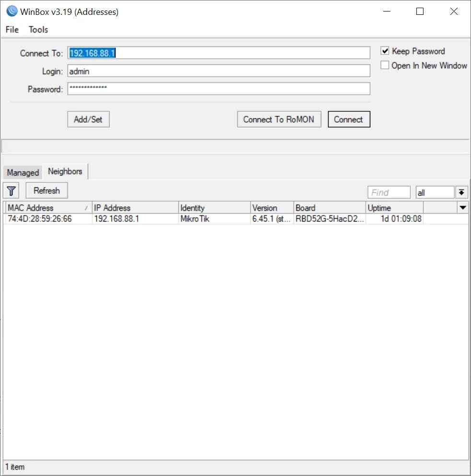Click the Add/Set button
471x476 pixels.
coord(88,119)
